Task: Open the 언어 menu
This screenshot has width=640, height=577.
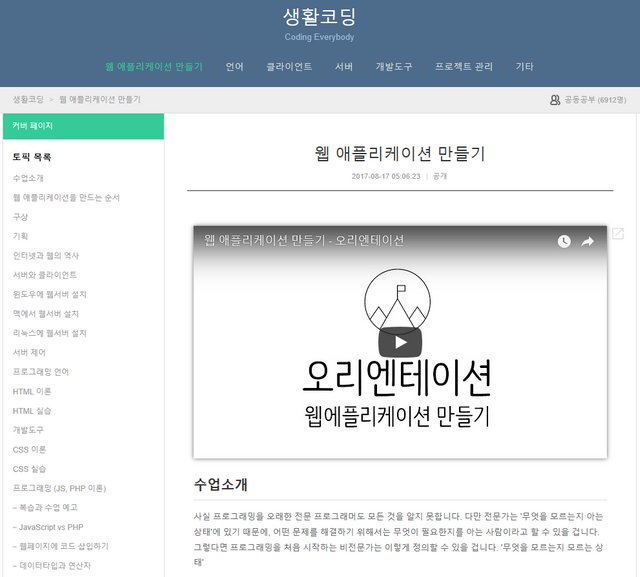Action: click(235, 67)
